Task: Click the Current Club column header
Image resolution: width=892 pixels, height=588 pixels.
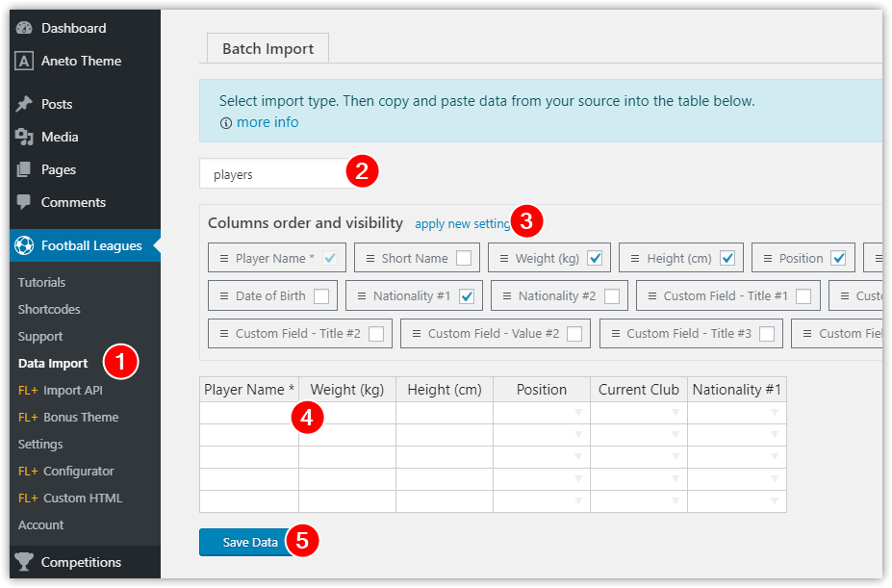Action: coord(638,390)
